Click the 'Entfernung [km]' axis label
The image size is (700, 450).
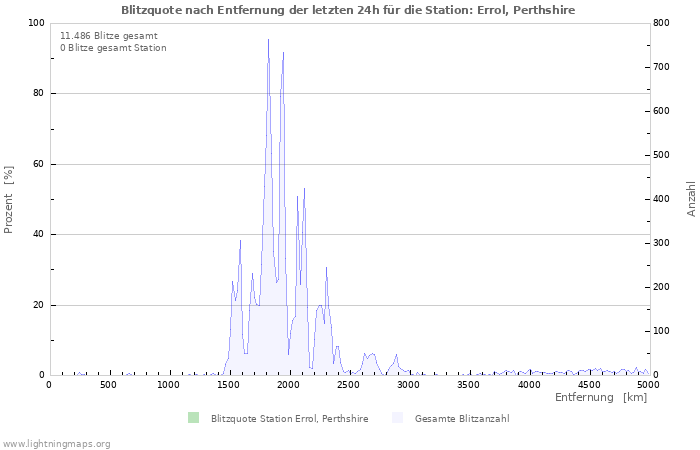(x=601, y=397)
